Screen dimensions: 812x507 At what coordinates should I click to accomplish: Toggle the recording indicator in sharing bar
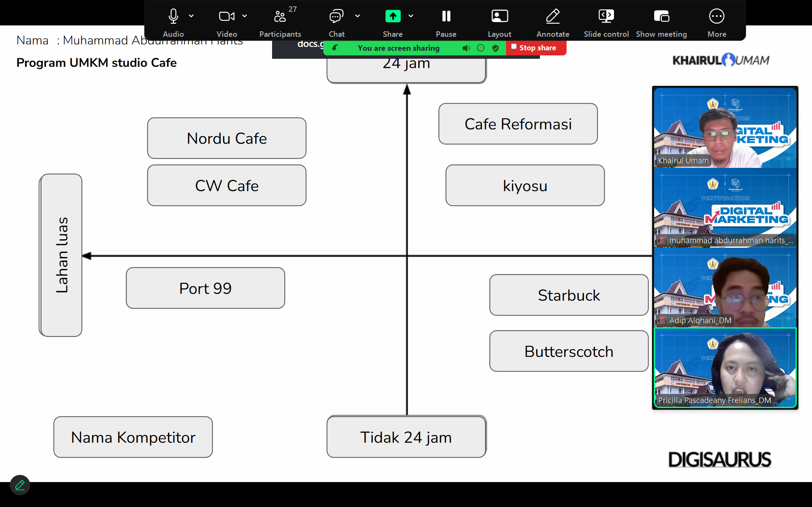(x=481, y=48)
